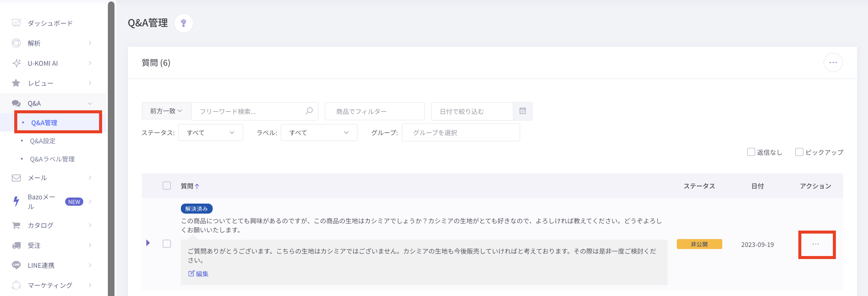Image resolution: width=868 pixels, height=296 pixels.
Task: Check the select-all header checkbox
Action: (167, 186)
